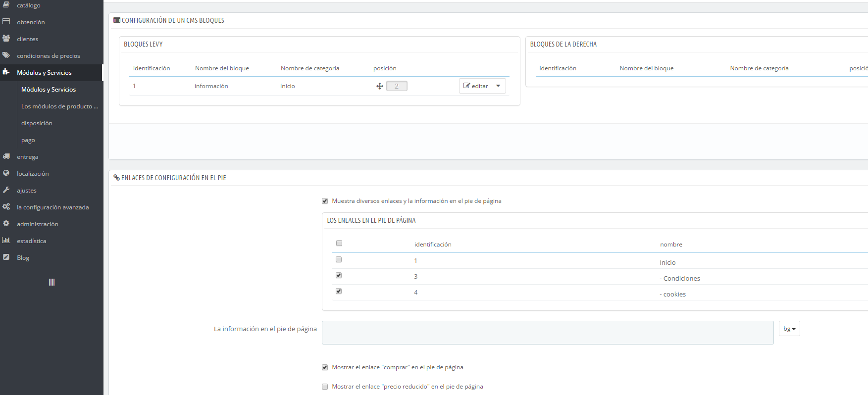
Task: Click the estadística bar chart icon
Action: [6, 241]
